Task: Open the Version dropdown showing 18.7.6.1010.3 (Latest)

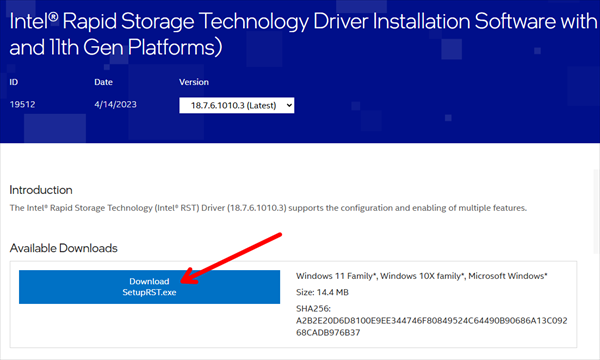Action: [x=236, y=105]
